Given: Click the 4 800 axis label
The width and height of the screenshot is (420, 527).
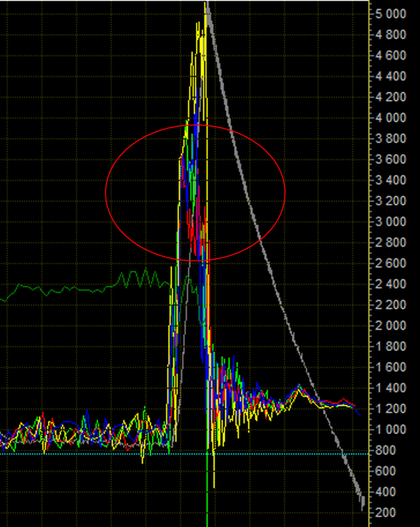Looking at the screenshot, I should point(392,35).
